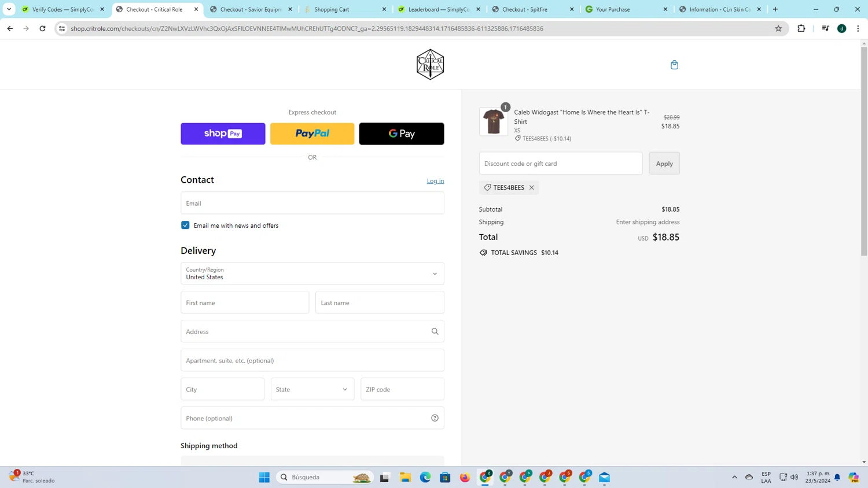Switch to the Shopping Cart tab
The image size is (868, 488).
tap(346, 9)
